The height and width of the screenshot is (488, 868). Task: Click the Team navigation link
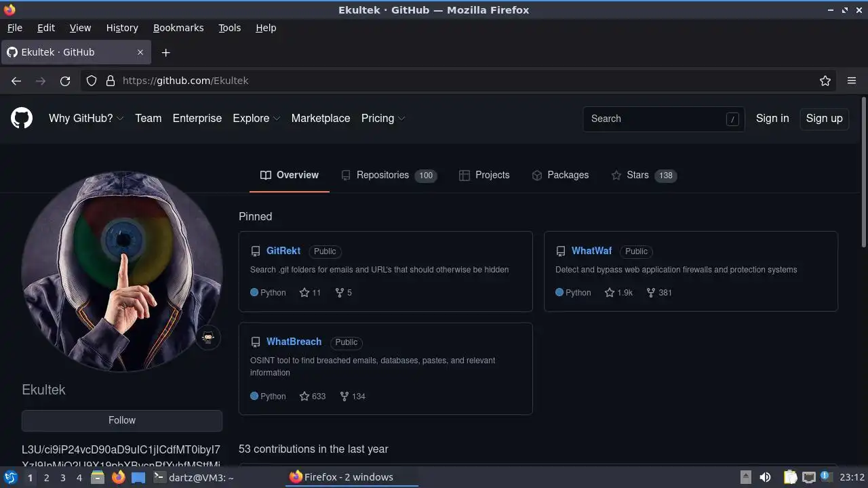coord(148,118)
